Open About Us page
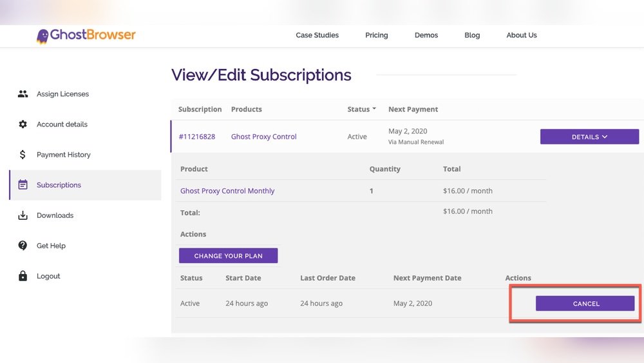Image resolution: width=644 pixels, height=363 pixels. tap(522, 35)
